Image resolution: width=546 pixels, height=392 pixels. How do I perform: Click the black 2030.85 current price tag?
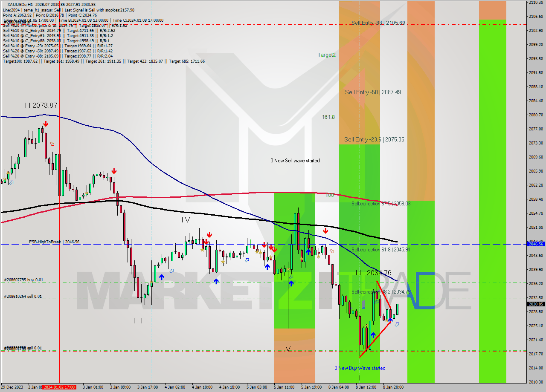click(536, 304)
